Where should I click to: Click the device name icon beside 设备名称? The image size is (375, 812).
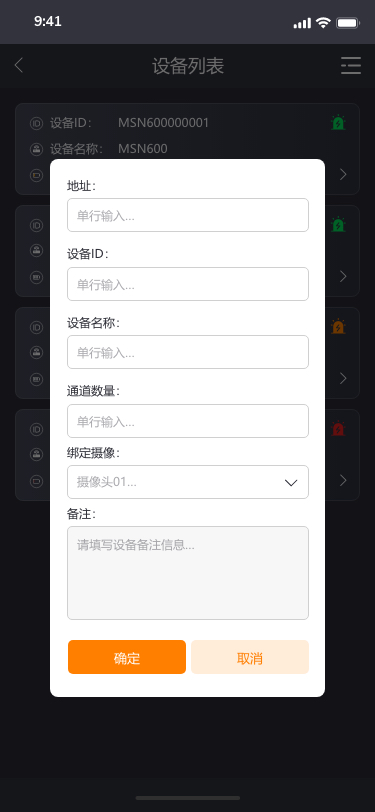[x=36, y=149]
